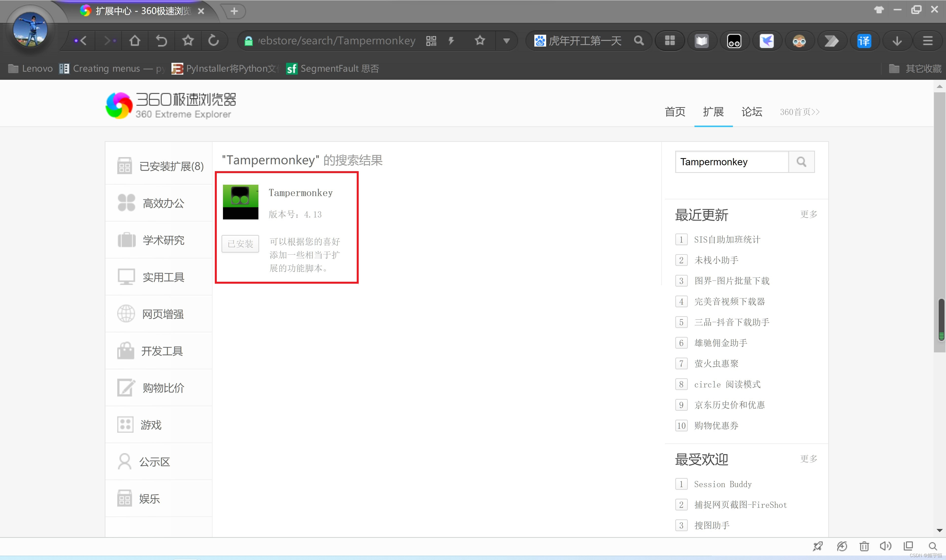This screenshot has width=946, height=560.
Task: Open the download manager arrow icon
Action: coord(897,41)
